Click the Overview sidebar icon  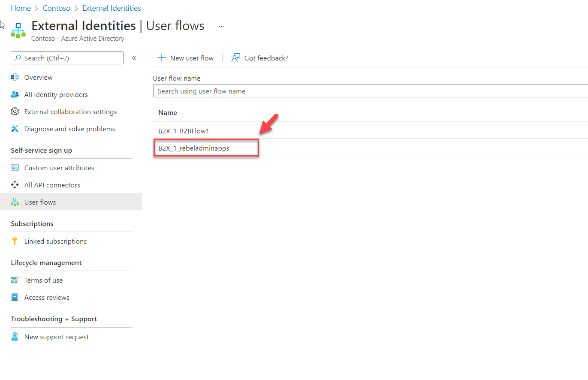tap(15, 77)
